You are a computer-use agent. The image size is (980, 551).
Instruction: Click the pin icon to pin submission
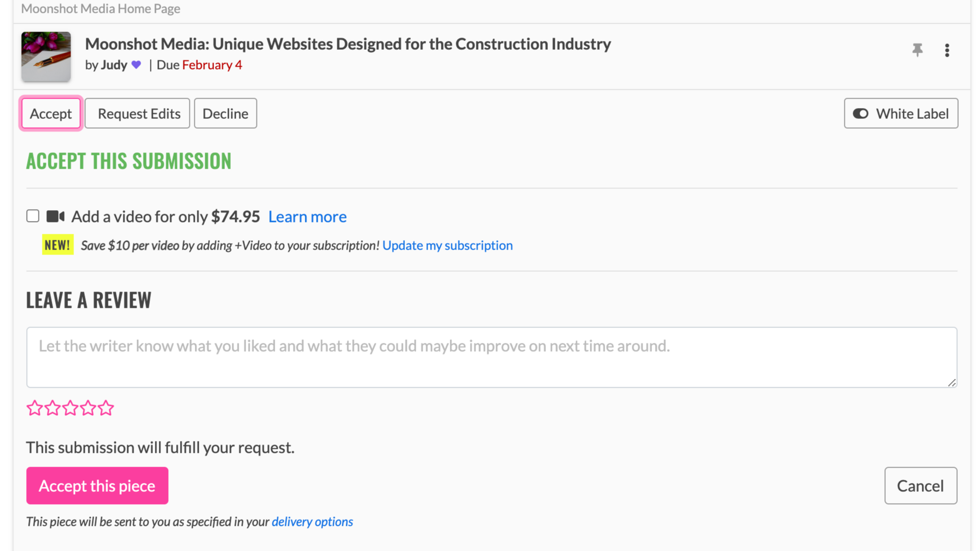coord(917,50)
